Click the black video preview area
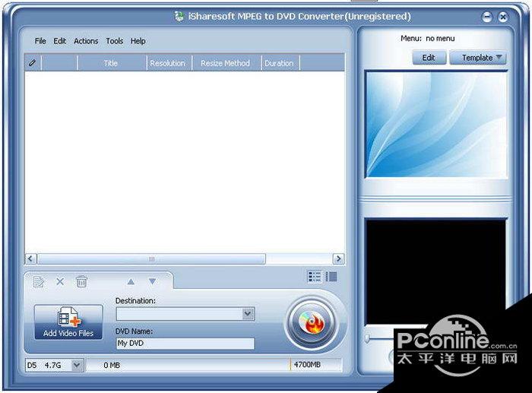The image size is (532, 393). click(435, 272)
